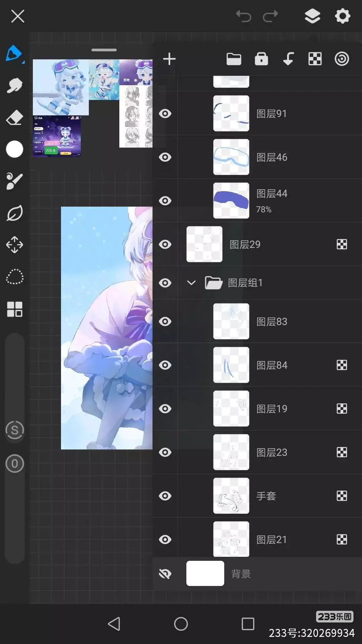Select layer name 图层83
Image resolution: width=362 pixels, height=644 pixels.
coord(272,322)
